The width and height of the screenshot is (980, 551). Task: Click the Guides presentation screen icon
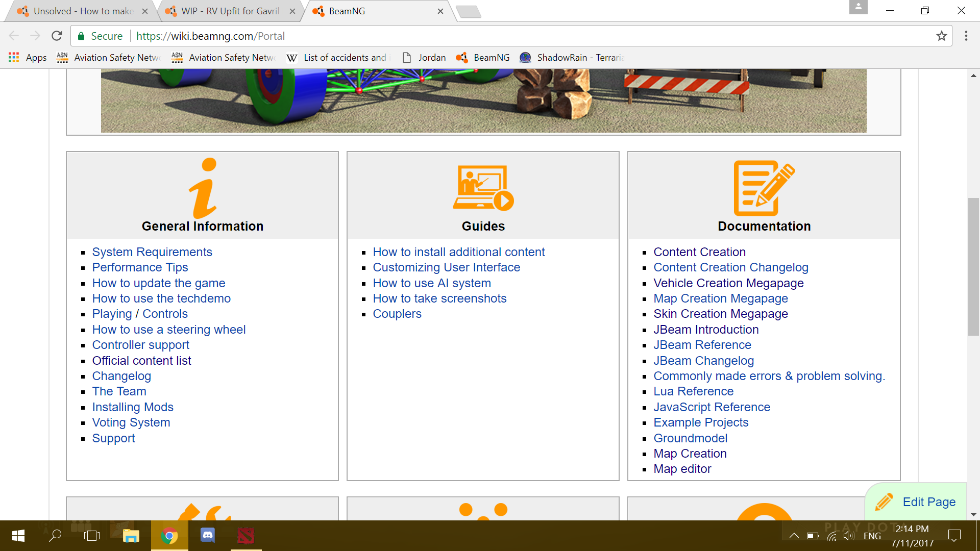pyautogui.click(x=483, y=188)
